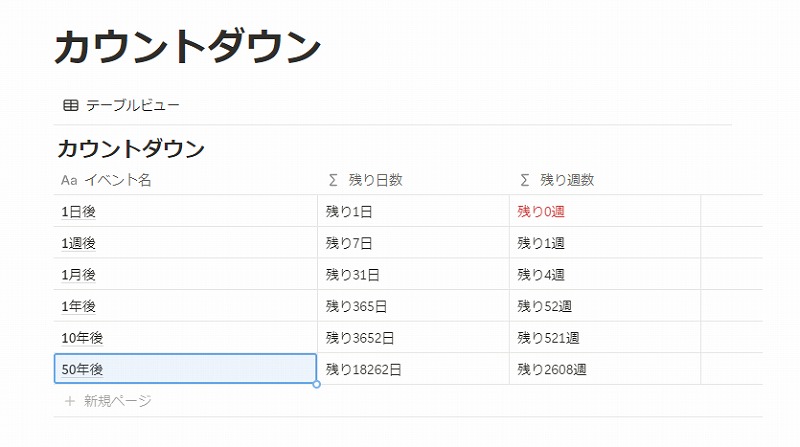Click the selection handle on 50年後 cell
Viewport: 800px width, 447px height.
tap(317, 384)
